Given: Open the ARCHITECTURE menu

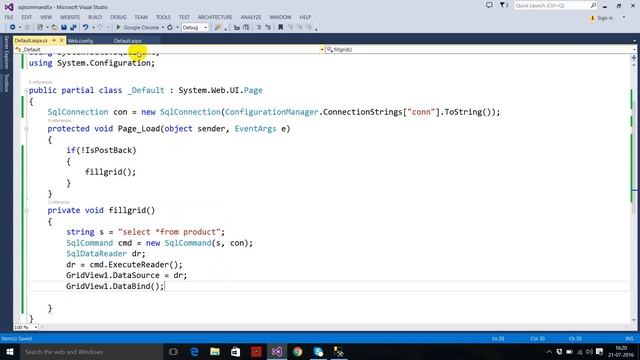Looking at the screenshot, I should click(x=215, y=17).
